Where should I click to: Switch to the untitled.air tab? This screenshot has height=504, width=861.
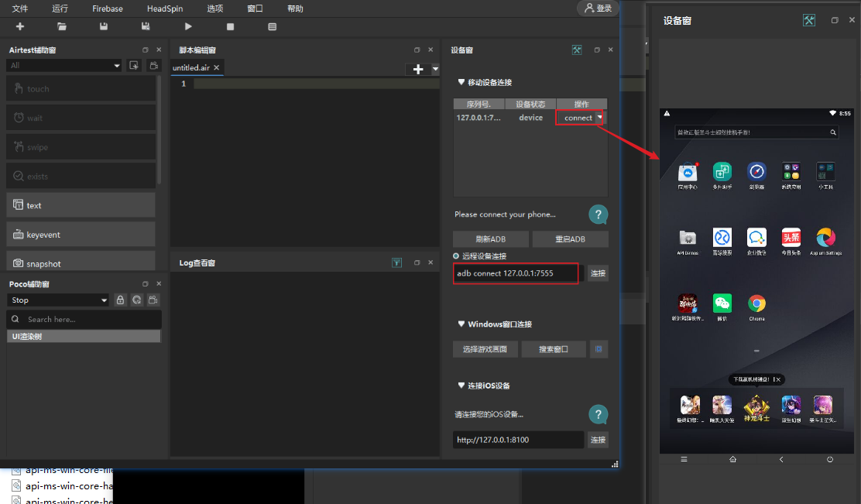tap(191, 67)
